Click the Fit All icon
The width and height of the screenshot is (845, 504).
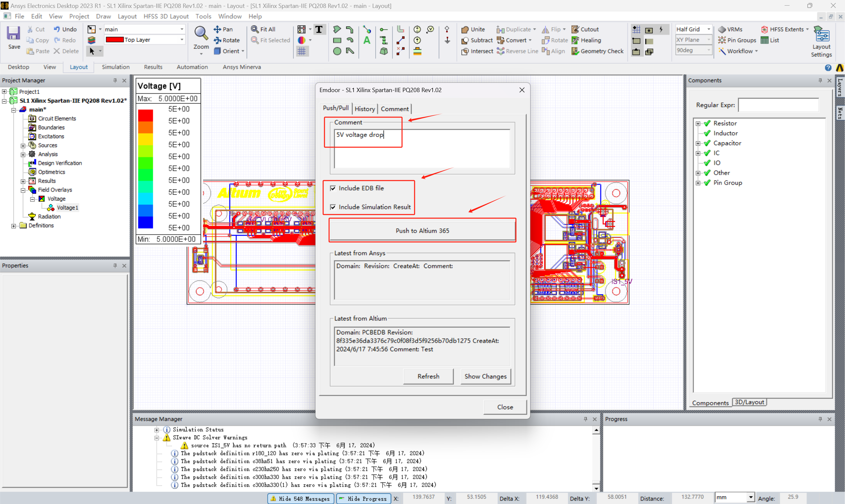point(255,29)
